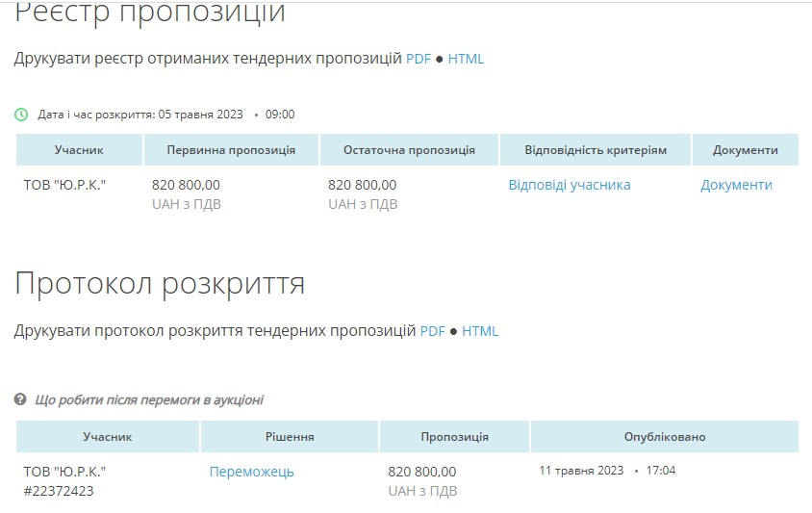812x513 pixels.
Task: Open 'Відповіді учасника' link
Action: point(569,185)
